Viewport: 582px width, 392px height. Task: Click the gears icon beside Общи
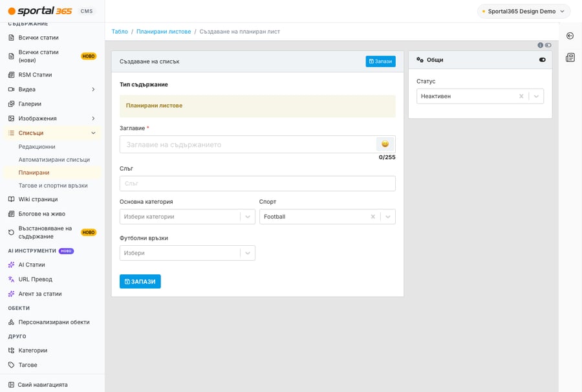point(420,60)
